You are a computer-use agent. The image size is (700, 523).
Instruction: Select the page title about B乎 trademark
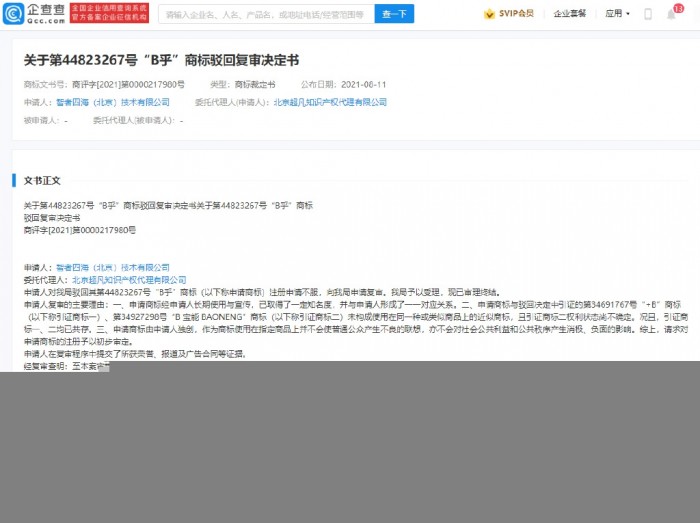[x=161, y=60]
